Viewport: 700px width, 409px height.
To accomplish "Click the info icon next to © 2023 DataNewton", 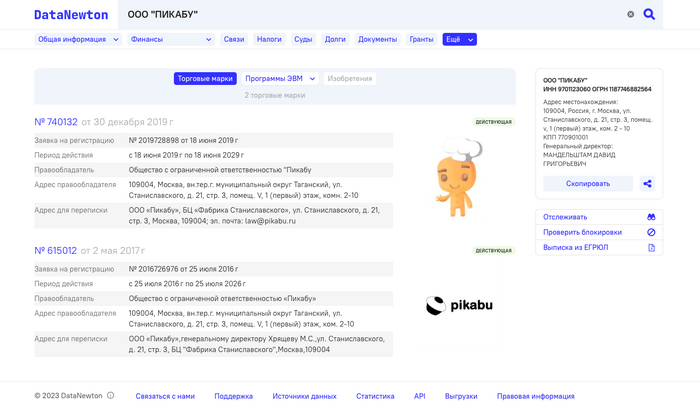I will tap(111, 396).
